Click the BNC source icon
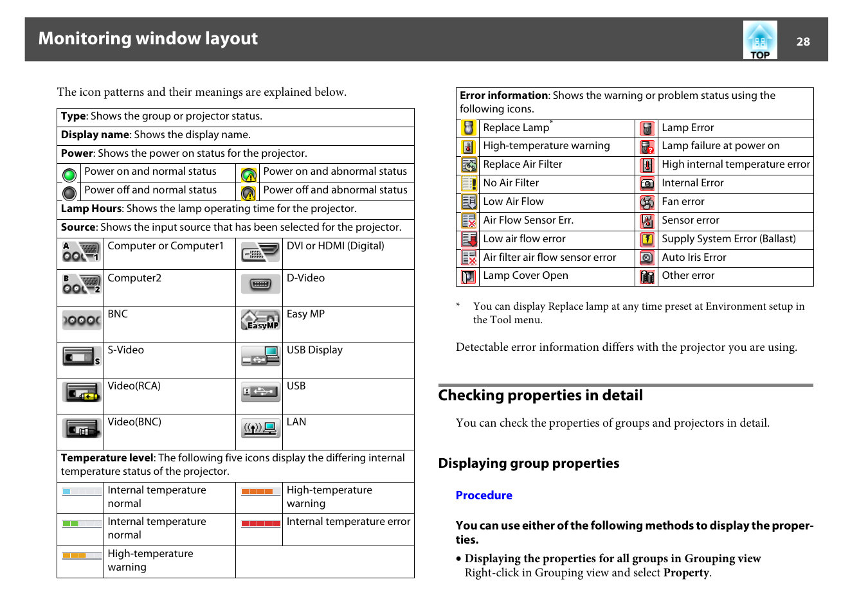868x613 pixels. coord(81,319)
